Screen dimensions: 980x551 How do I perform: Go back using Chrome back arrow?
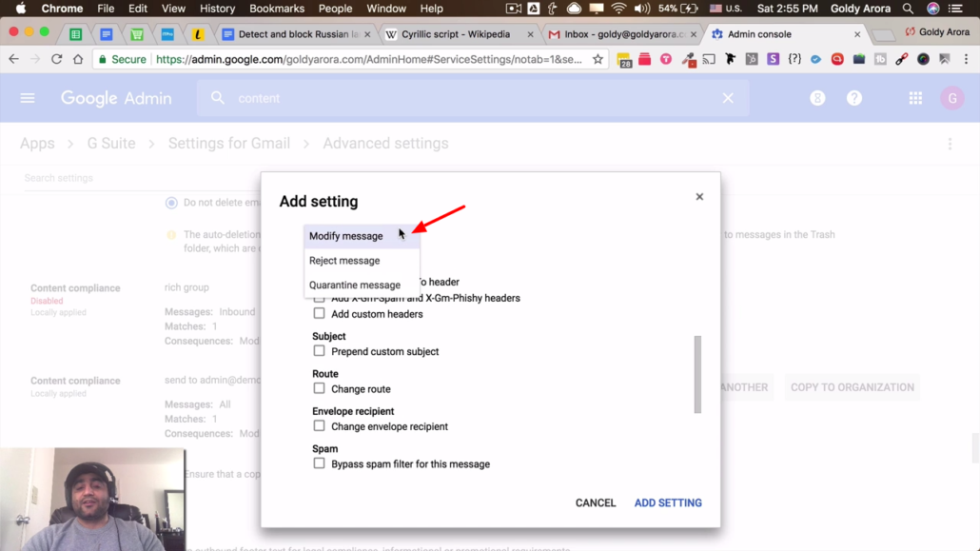13,59
